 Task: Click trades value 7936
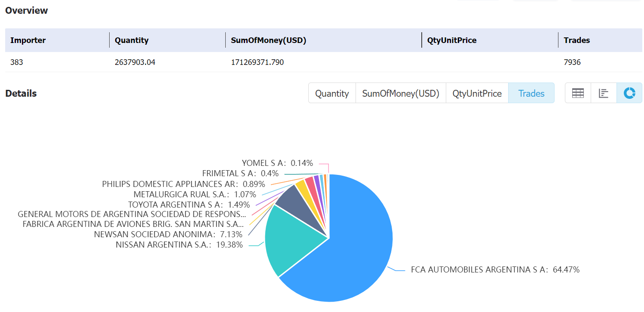tap(572, 62)
